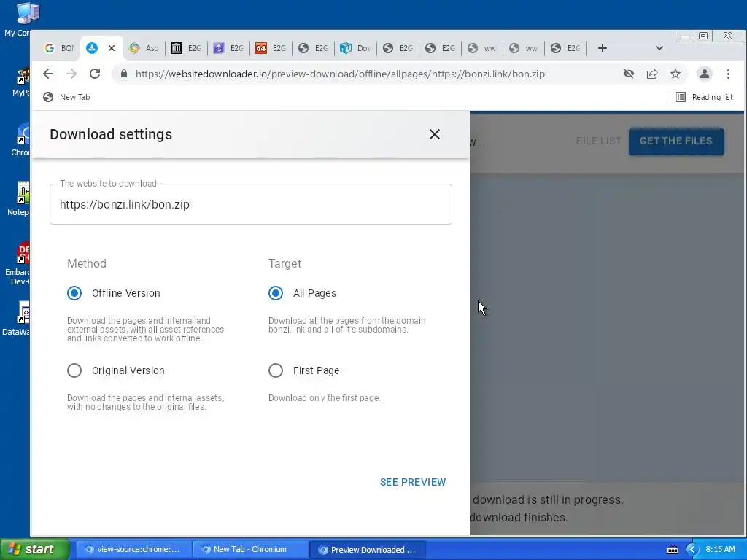Viewport: 747px width, 560px height.
Task: Bookmark this page with the star icon
Action: (676, 74)
